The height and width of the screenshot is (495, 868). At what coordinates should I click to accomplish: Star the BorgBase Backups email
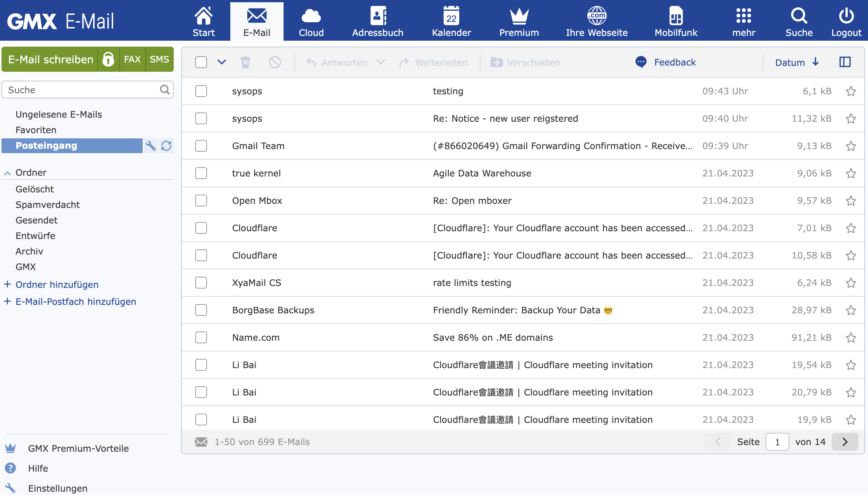click(x=851, y=310)
